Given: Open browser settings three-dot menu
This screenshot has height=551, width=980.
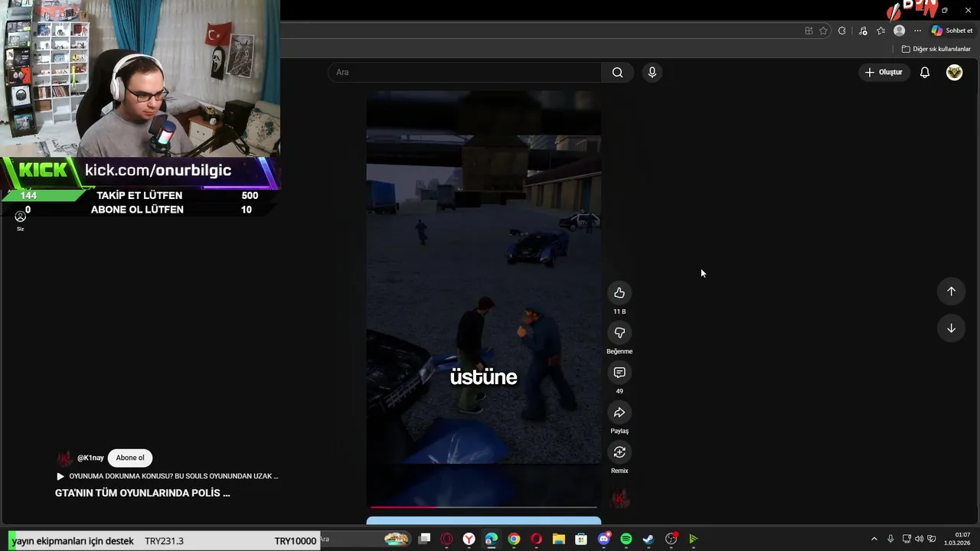Looking at the screenshot, I should point(917,31).
